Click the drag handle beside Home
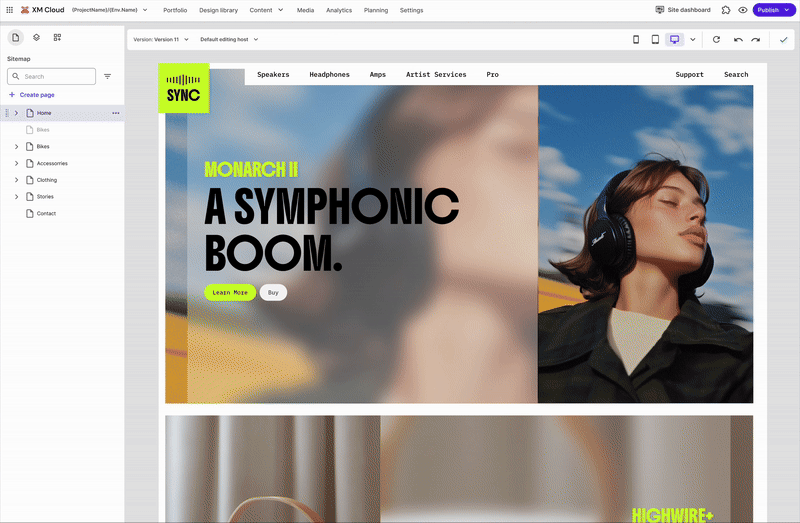Screen dimensions: 800x523 pos(7,113)
